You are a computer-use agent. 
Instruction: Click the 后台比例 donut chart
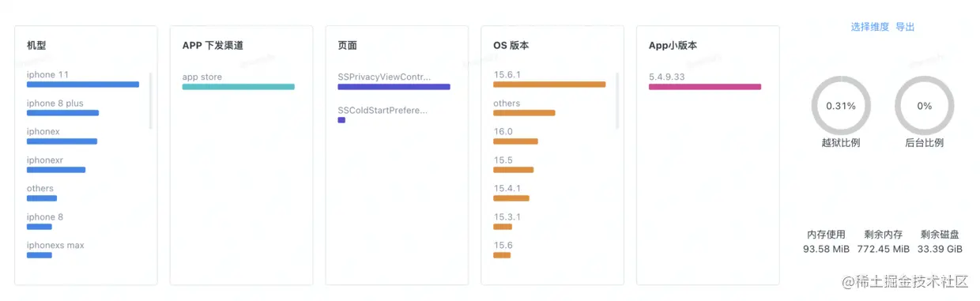[x=924, y=106]
